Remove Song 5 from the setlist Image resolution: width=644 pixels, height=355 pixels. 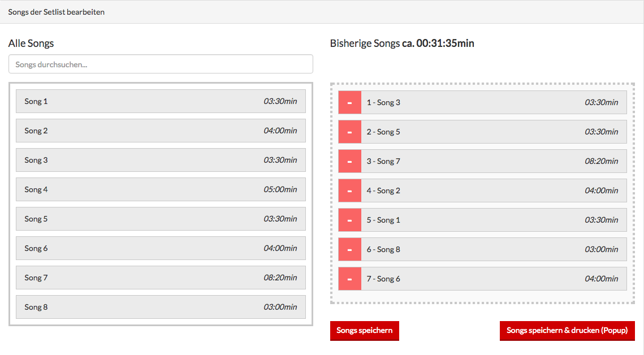[349, 132]
